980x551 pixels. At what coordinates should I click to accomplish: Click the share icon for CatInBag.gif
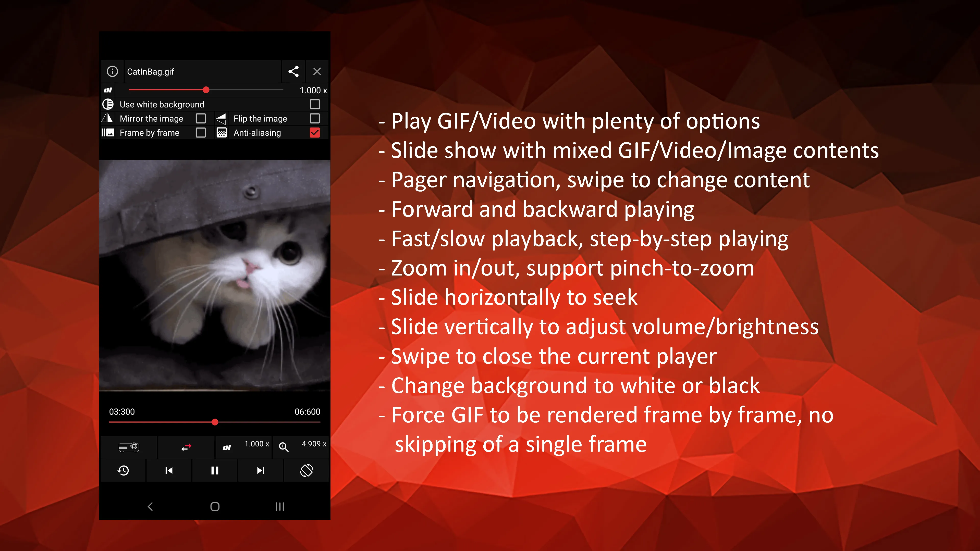[293, 71]
